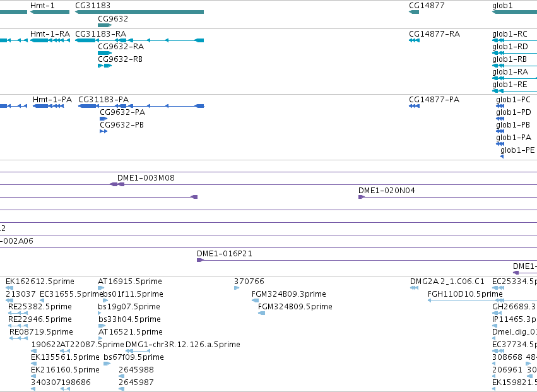
Task: Click BAC clone DME1-016P21
Action: (x=225, y=254)
